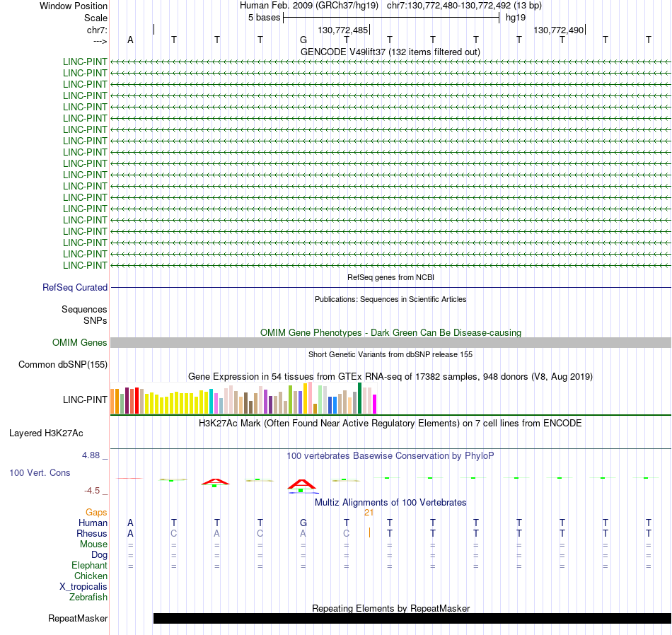Click the Elephant alignment row label

(x=89, y=566)
